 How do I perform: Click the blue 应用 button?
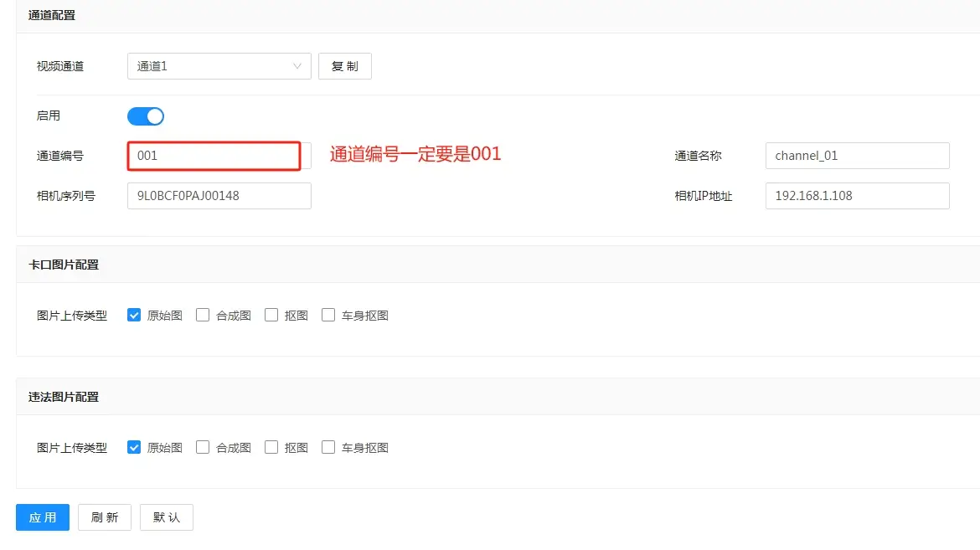click(x=43, y=517)
